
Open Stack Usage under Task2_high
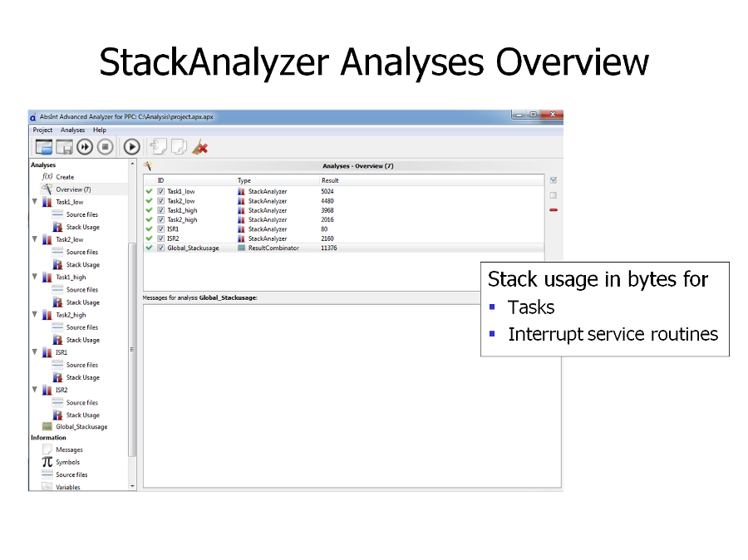pos(83,340)
